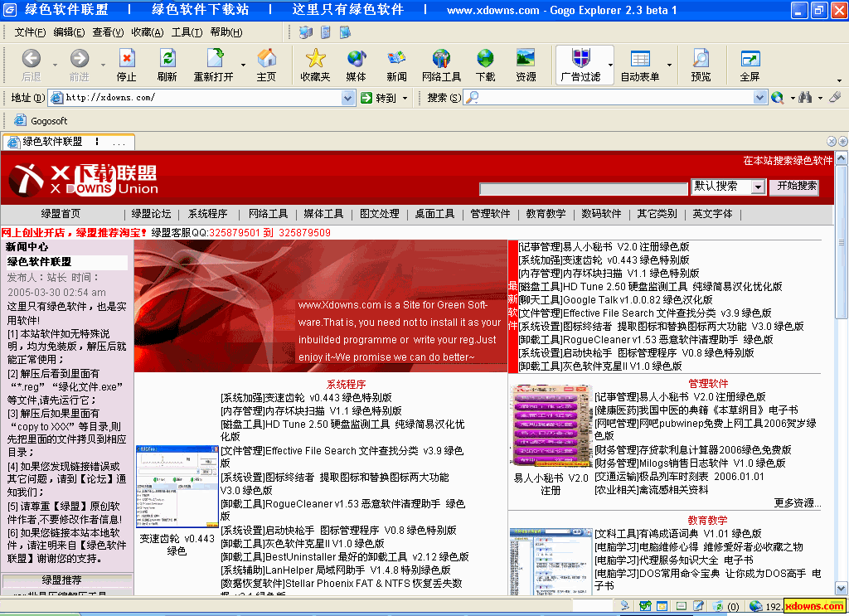Image resolution: width=849 pixels, height=616 pixels.
Task: Click the toolbar overflow arrow after 全屏
Action: 840,80
